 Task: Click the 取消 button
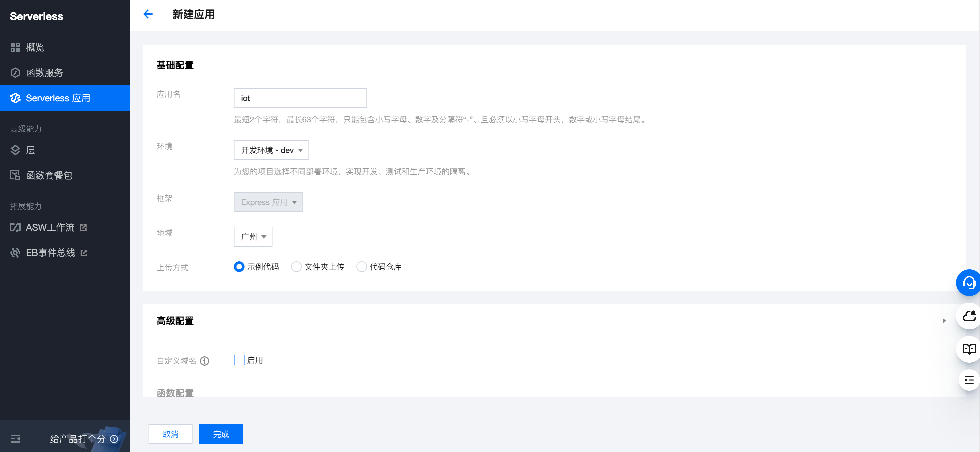click(170, 434)
